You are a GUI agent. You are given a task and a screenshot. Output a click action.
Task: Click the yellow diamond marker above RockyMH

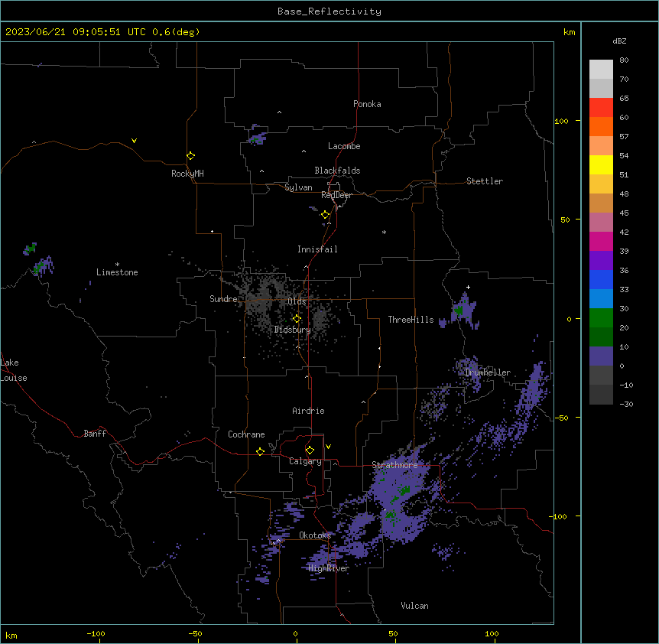pyautogui.click(x=190, y=155)
